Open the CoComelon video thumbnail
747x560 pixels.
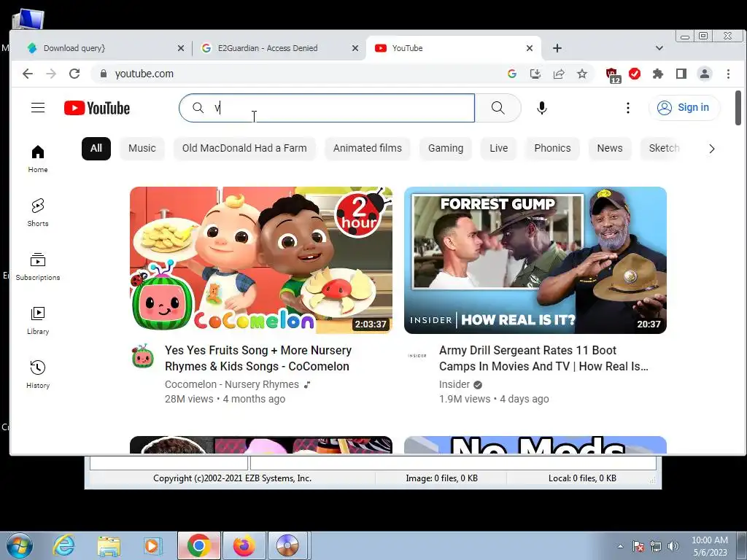261,260
